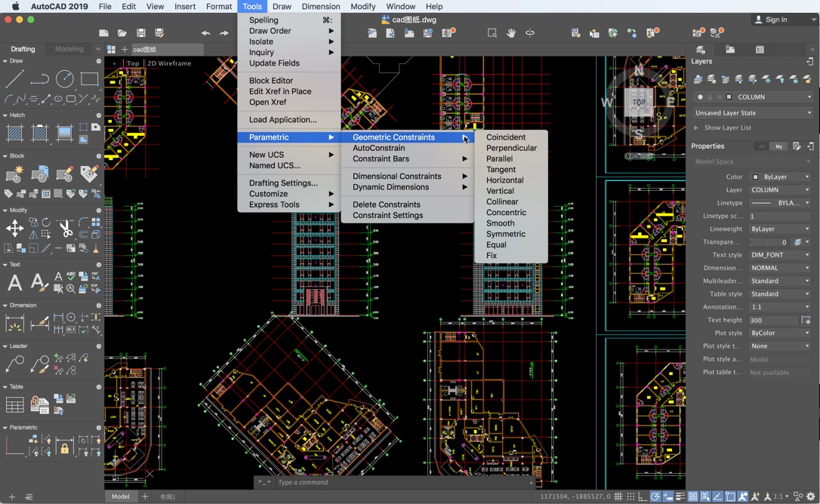The height and width of the screenshot is (504, 820).
Task: Select a hatch pattern in the Hatch panel
Action: pos(15,134)
